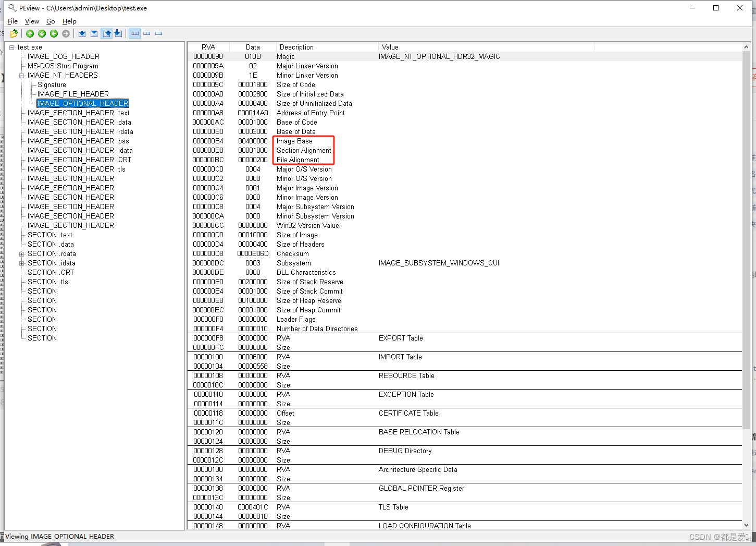Viewport: 756px width, 546px height.
Task: Select IMAGE_FILE_HEADER tree node
Action: point(73,94)
